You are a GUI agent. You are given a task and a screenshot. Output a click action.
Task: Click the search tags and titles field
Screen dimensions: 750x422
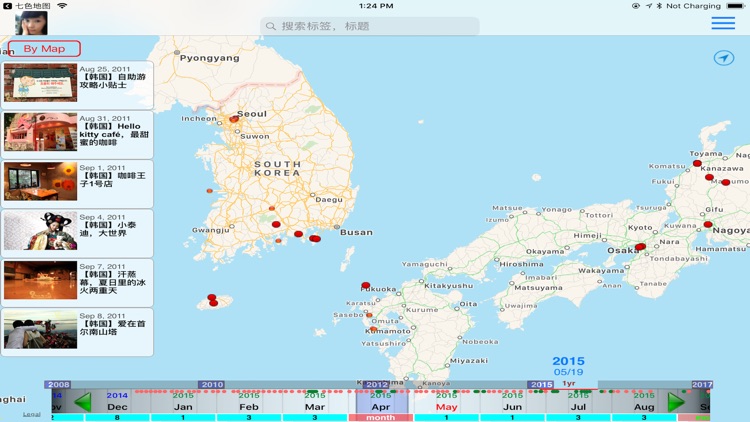(x=370, y=26)
